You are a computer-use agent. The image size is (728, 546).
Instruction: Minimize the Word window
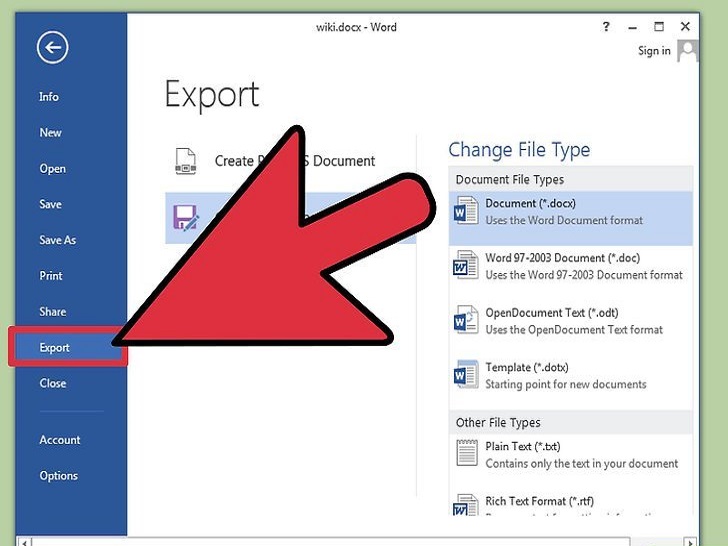[x=632, y=27]
